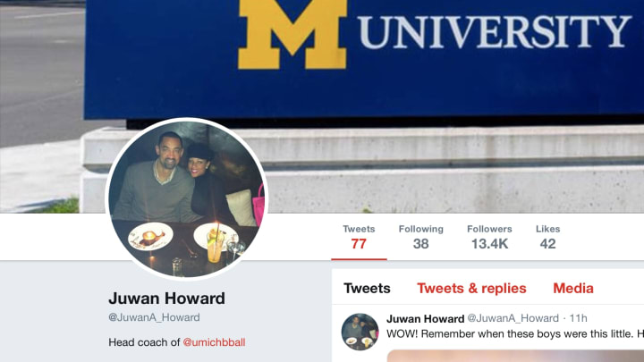Switch to the Tweets timeline tab
The width and height of the screenshot is (644, 362).
point(367,288)
